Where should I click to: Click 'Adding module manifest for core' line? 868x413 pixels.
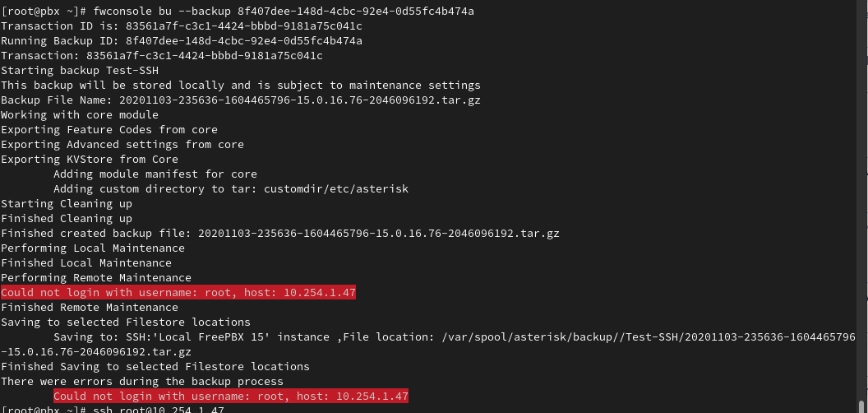pyautogui.click(x=155, y=174)
